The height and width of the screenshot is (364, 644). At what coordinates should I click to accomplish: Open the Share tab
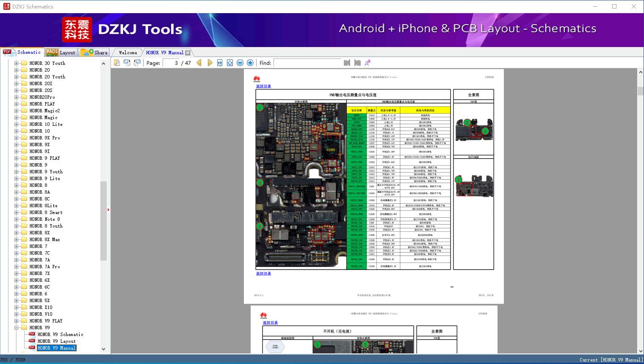tap(95, 53)
